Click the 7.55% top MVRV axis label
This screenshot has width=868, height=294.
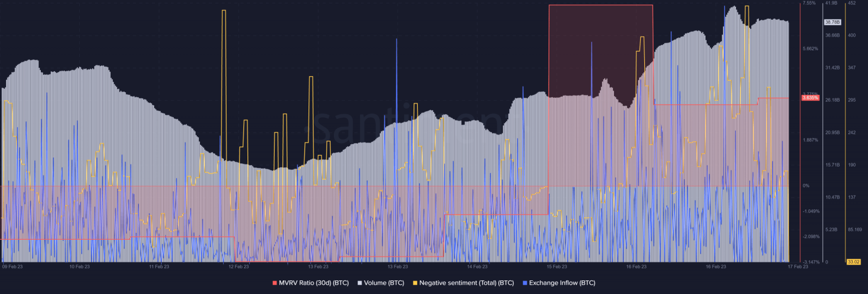click(809, 3)
